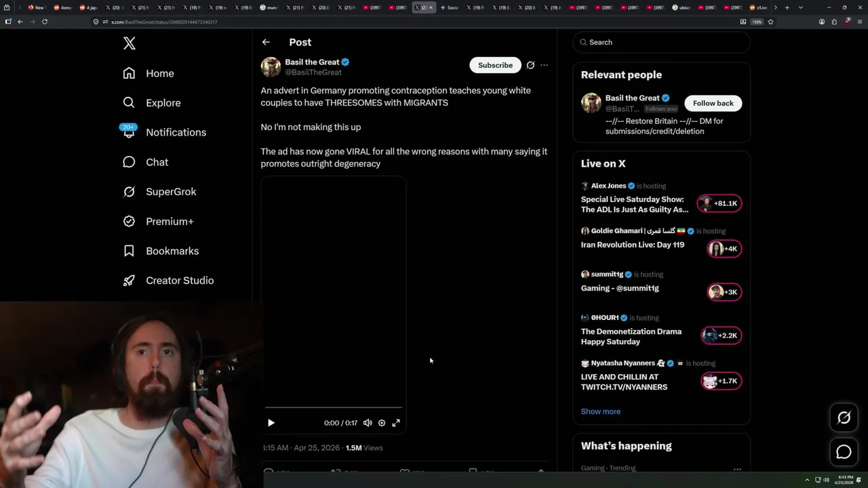Play the embedded video
The height and width of the screenshot is (488, 868).
tap(271, 423)
